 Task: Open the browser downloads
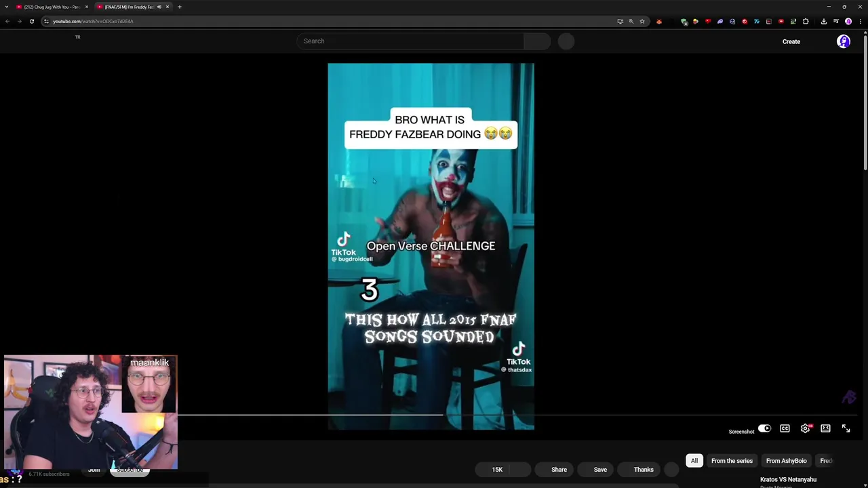tap(824, 22)
